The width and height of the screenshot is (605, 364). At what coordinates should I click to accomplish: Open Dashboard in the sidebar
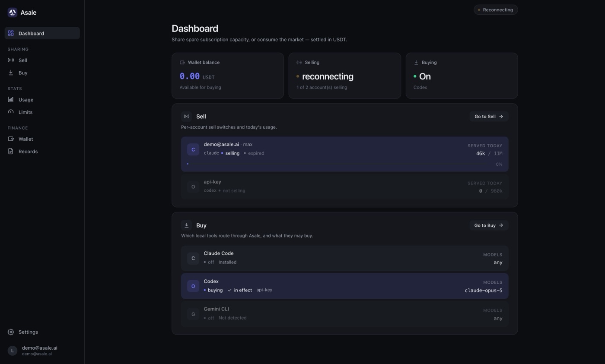tap(42, 33)
